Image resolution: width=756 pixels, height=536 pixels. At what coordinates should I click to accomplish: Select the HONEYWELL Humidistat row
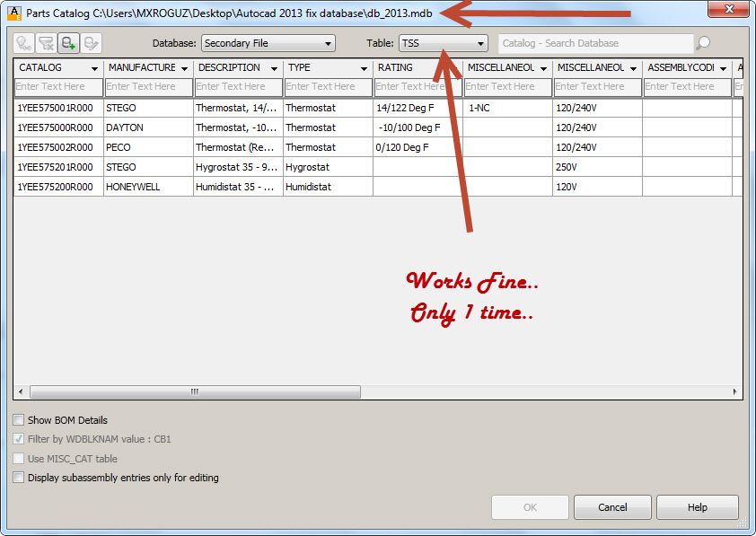pos(377,187)
